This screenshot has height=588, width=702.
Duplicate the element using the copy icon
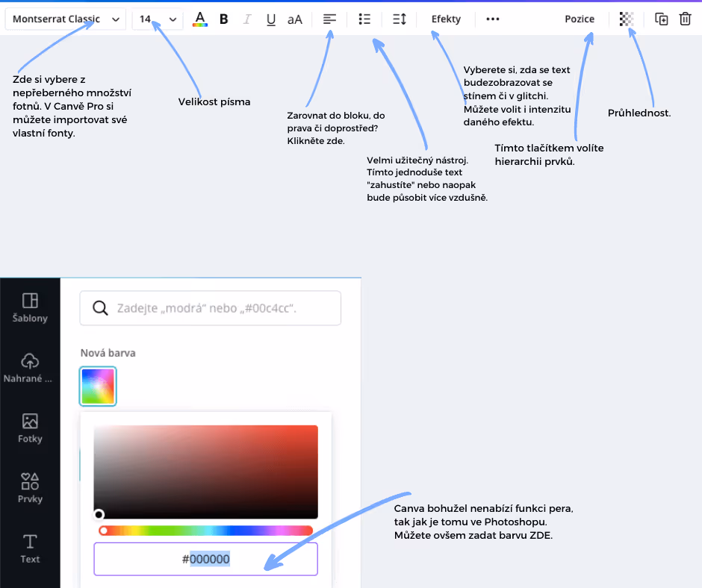(x=661, y=19)
